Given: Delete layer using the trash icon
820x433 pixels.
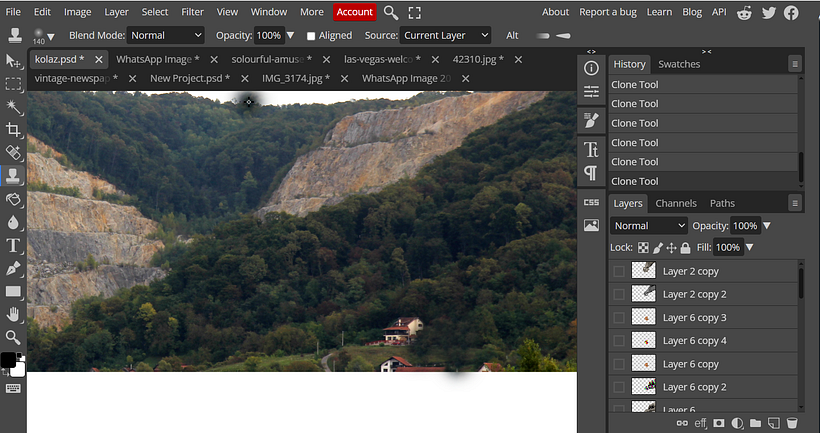Looking at the screenshot, I should (791, 423).
